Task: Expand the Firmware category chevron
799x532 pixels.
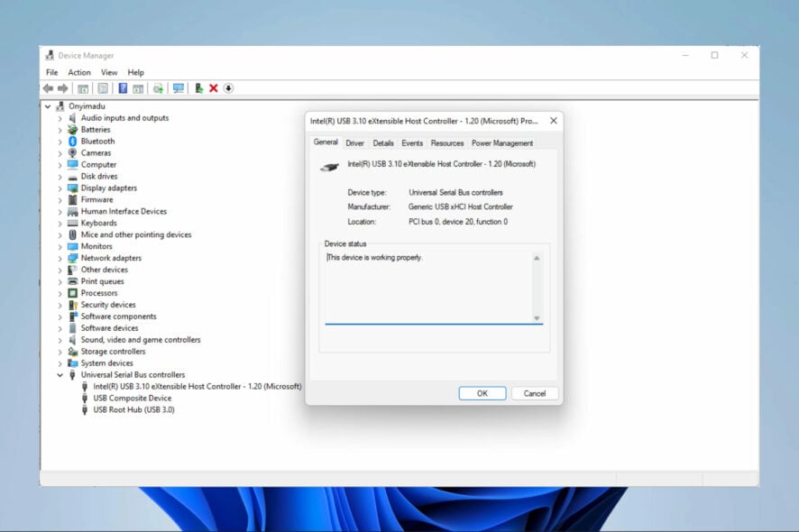Action: [60, 200]
